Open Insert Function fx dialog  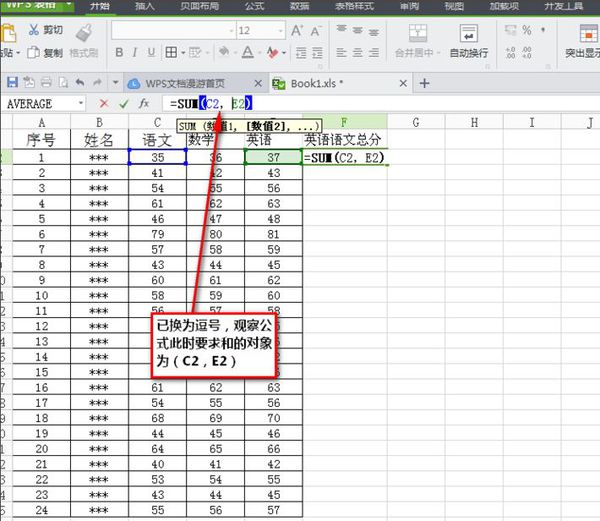coord(143,103)
